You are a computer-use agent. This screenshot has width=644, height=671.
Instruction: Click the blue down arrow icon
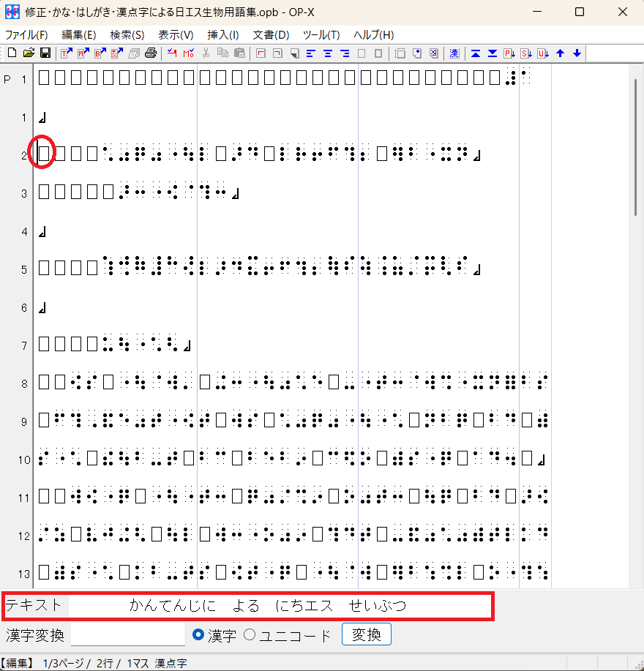(577, 53)
